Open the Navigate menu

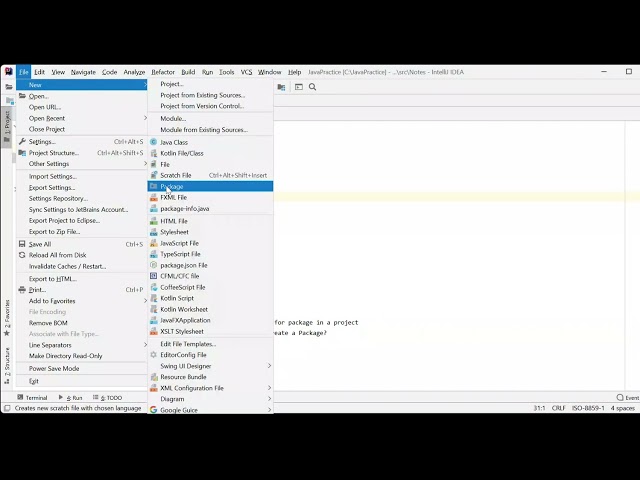point(83,72)
